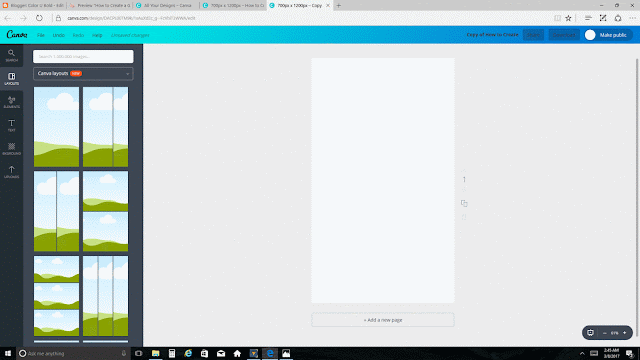Open Edge more options menu
The width and height of the screenshot is (640, 360).
[633, 18]
